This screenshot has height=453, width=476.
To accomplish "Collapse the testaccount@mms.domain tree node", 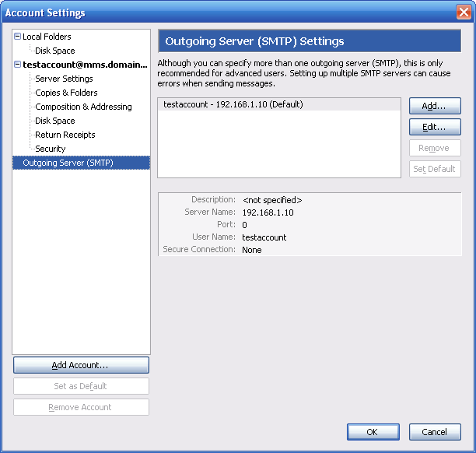I will [18, 65].
